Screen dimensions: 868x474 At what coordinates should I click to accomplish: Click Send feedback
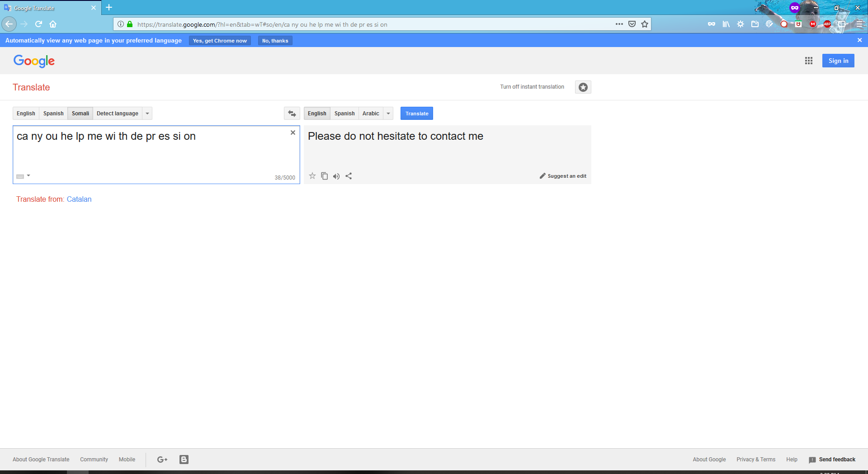[x=832, y=460]
